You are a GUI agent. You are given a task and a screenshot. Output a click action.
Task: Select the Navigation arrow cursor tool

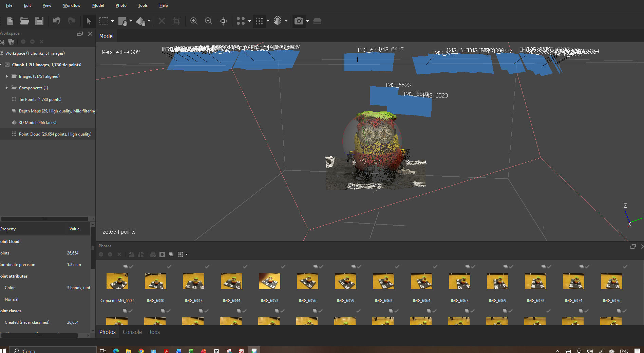click(89, 21)
